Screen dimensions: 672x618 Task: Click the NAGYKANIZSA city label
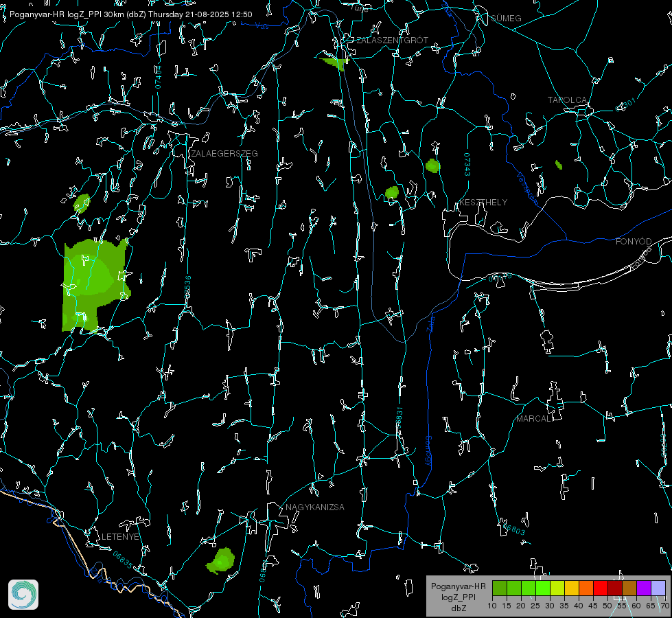pyautogui.click(x=315, y=507)
